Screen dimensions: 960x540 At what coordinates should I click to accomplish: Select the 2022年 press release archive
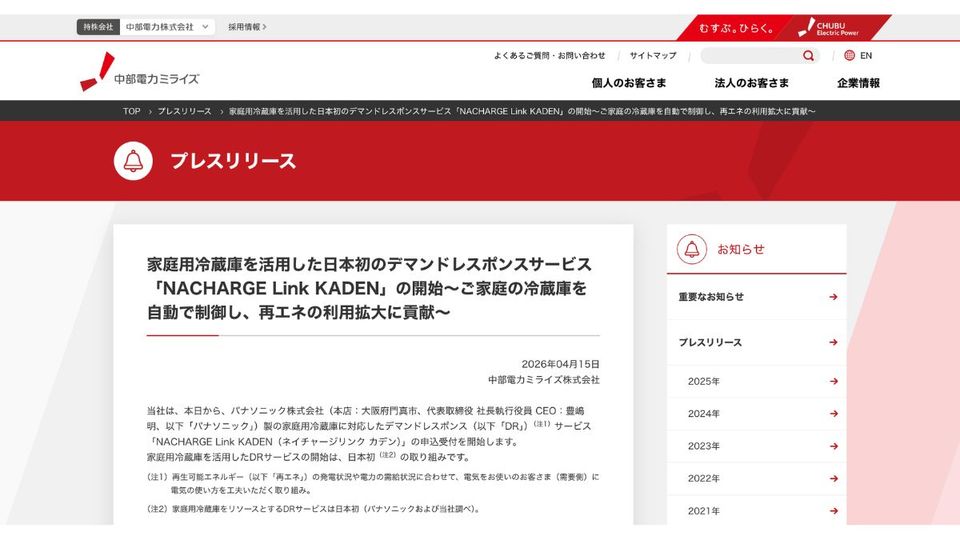(704, 478)
